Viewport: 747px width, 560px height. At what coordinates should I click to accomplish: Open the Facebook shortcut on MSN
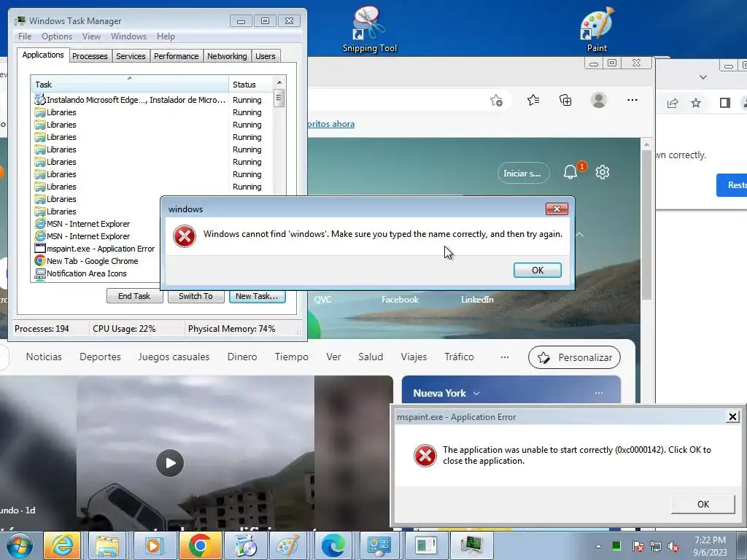tap(400, 300)
